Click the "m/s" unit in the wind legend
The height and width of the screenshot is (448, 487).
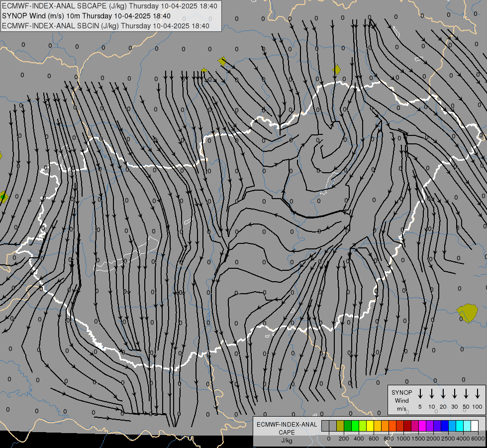click(401, 409)
